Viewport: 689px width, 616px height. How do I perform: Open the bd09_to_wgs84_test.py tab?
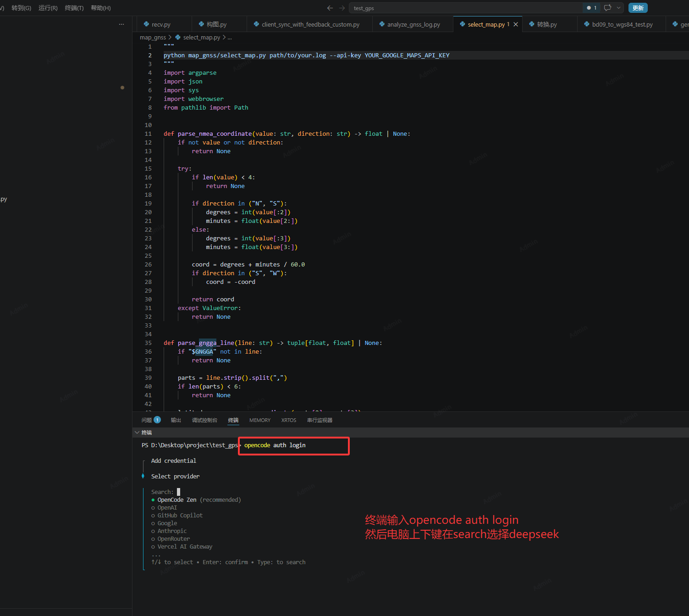tap(622, 24)
